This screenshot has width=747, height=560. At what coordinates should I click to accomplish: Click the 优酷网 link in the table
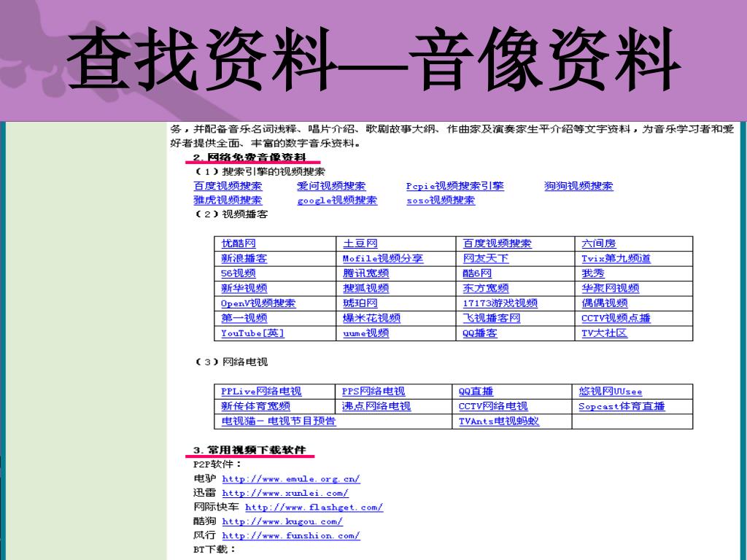[239, 244]
